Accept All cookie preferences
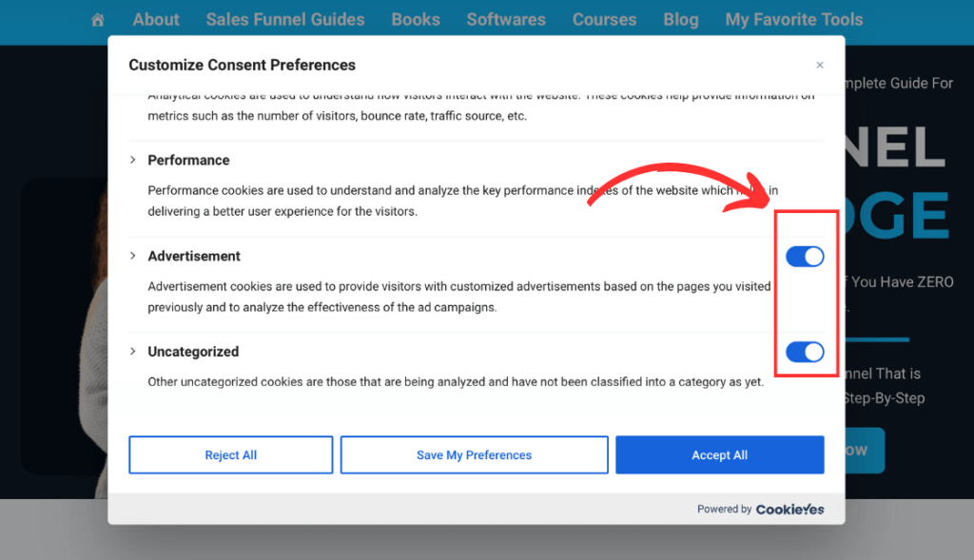The height and width of the screenshot is (560, 974). point(719,454)
